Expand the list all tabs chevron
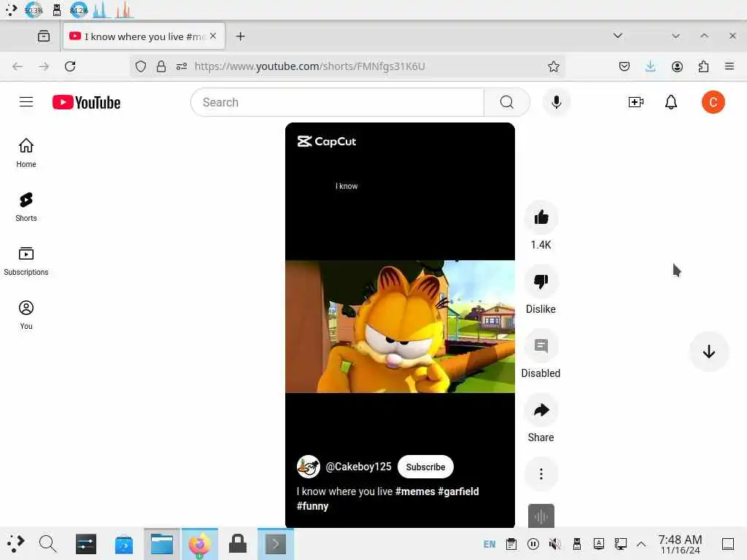This screenshot has height=560, width=747. (x=617, y=36)
